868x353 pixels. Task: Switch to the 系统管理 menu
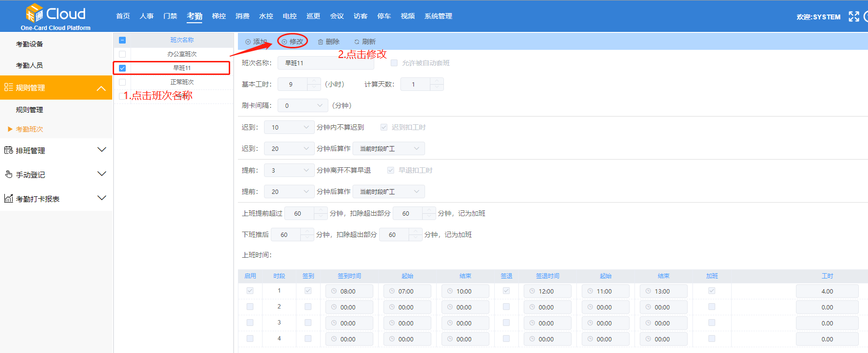pyautogui.click(x=438, y=16)
